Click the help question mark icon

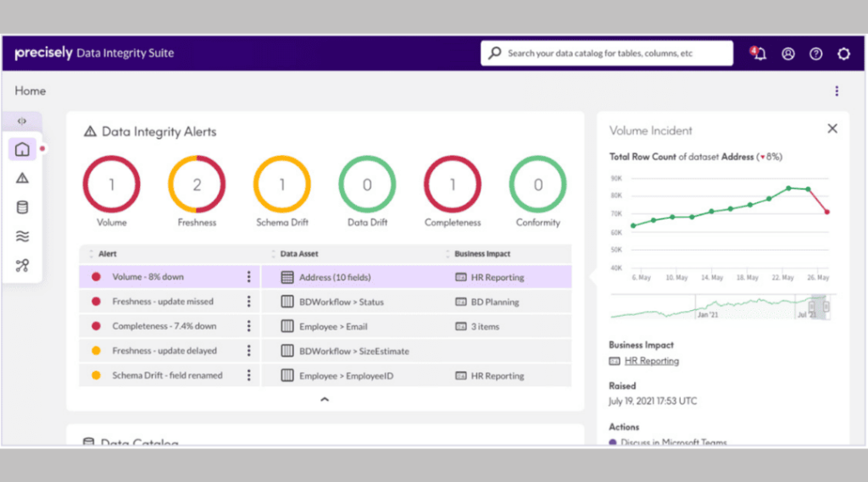(815, 53)
